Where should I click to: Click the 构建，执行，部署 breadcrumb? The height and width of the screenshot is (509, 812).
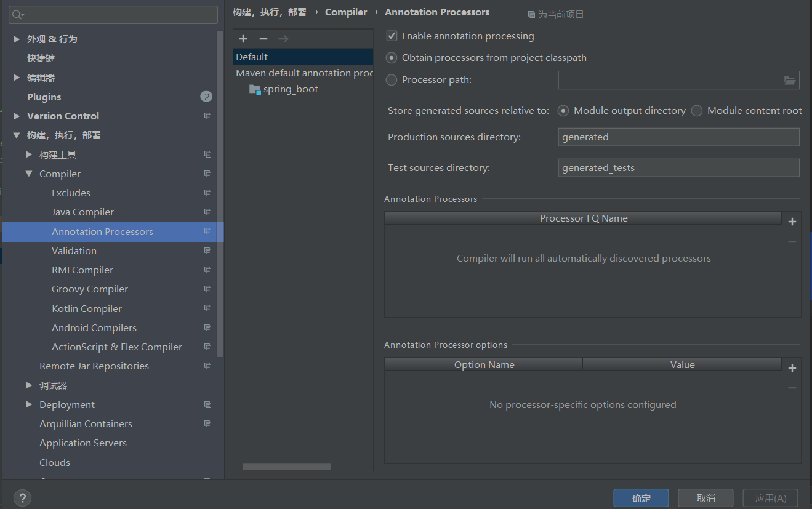[x=269, y=12]
